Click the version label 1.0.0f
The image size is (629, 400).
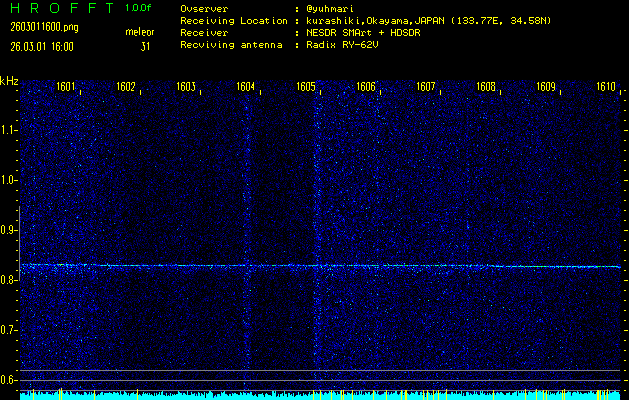(138, 8)
